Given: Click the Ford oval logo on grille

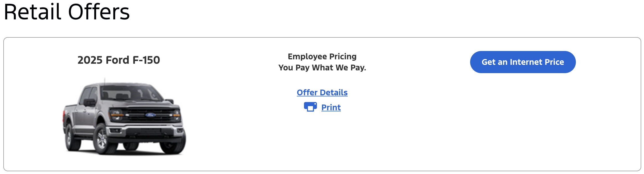Looking at the screenshot, I should click(x=150, y=115).
